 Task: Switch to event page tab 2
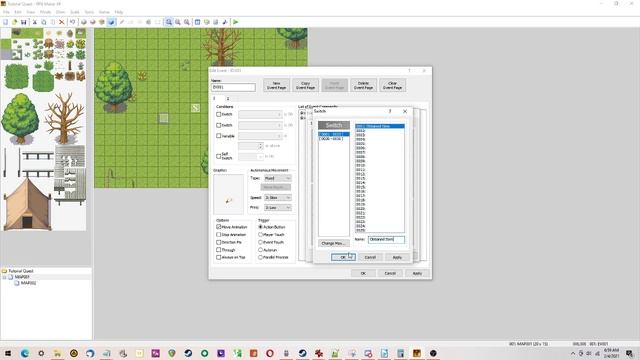(228, 98)
